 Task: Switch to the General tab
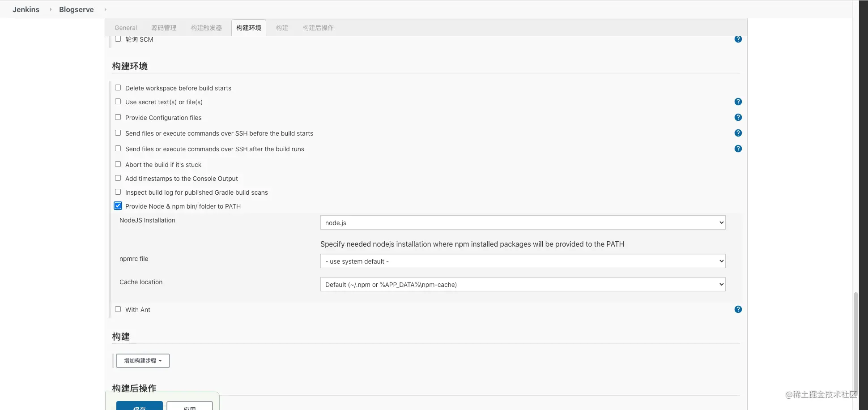tap(126, 28)
